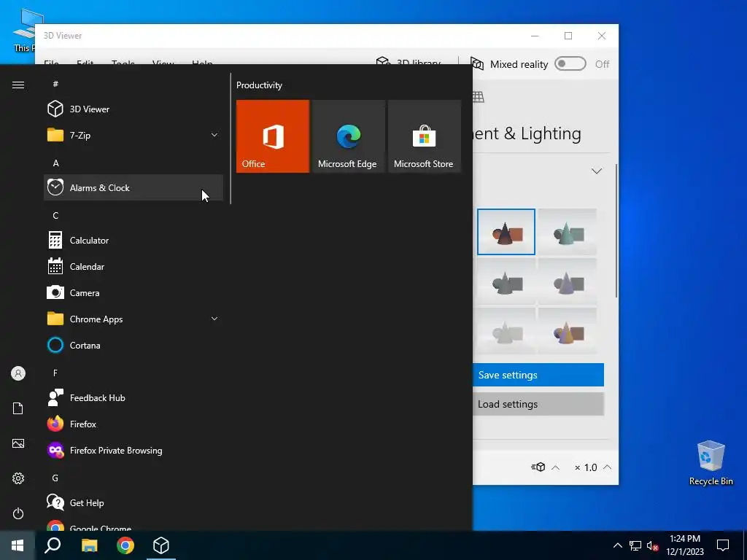Click the 3D Viewer panel scrollbar

(616, 231)
